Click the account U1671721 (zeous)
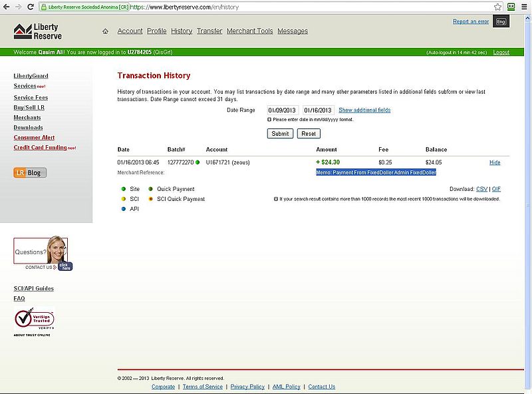Image resolution: width=532 pixels, height=394 pixels. tap(227, 162)
